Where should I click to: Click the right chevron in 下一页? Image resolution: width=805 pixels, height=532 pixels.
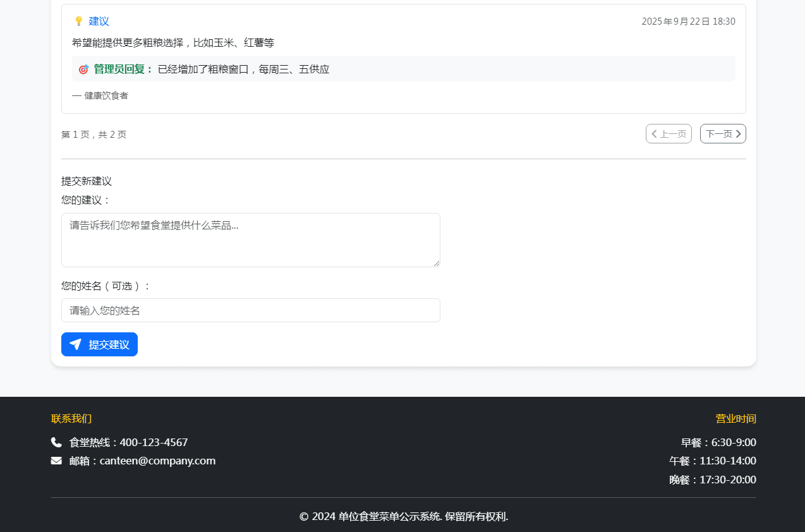click(739, 134)
